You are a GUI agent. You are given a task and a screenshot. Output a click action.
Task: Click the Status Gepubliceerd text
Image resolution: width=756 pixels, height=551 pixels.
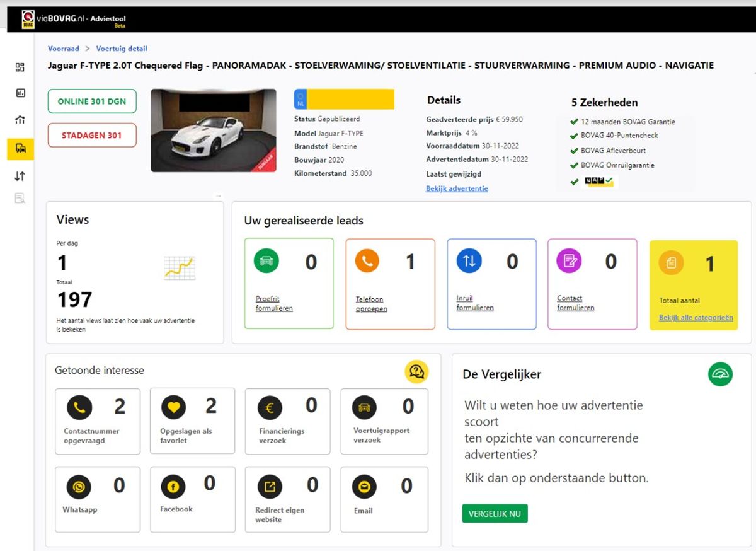pyautogui.click(x=327, y=119)
